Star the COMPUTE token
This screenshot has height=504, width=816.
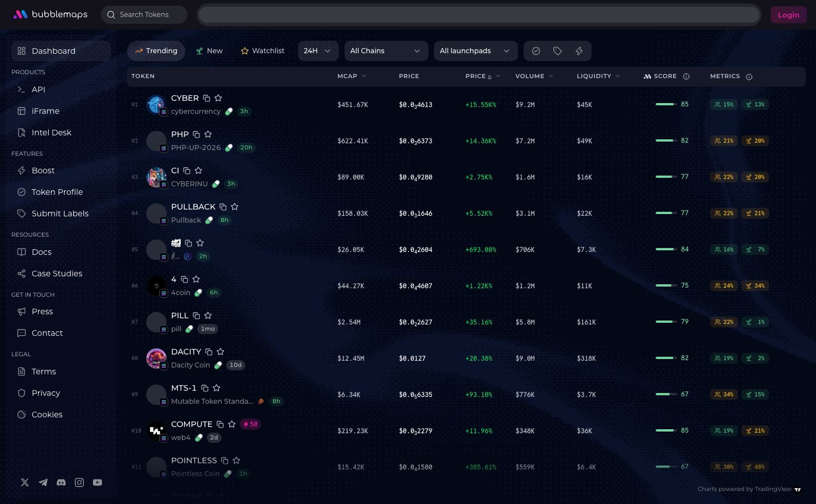pos(232,424)
